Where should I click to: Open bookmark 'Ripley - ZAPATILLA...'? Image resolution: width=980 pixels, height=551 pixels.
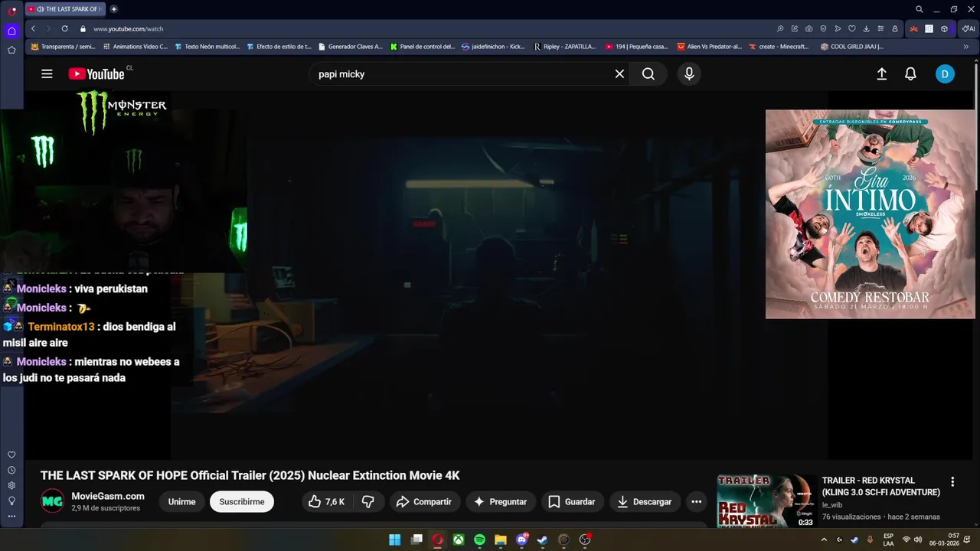(x=565, y=47)
